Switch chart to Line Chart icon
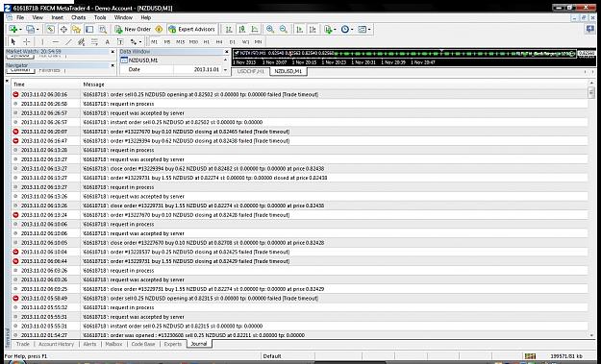The image size is (601, 364). tap(255, 29)
